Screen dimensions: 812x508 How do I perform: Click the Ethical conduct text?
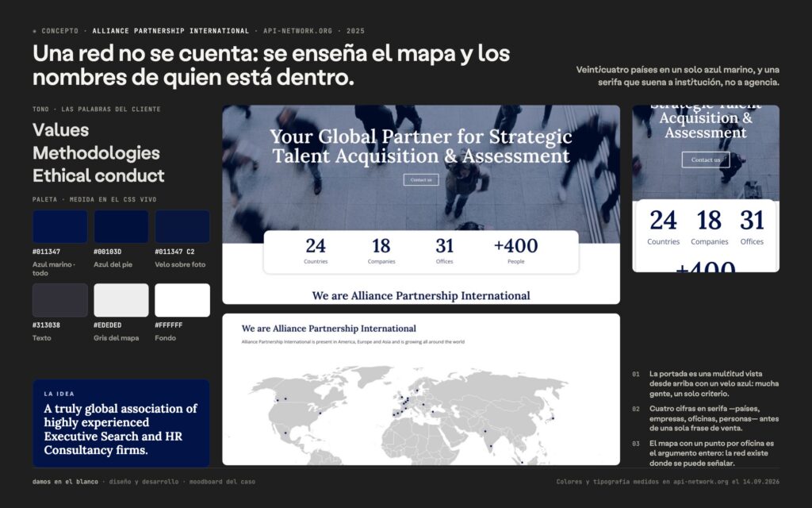tap(98, 175)
